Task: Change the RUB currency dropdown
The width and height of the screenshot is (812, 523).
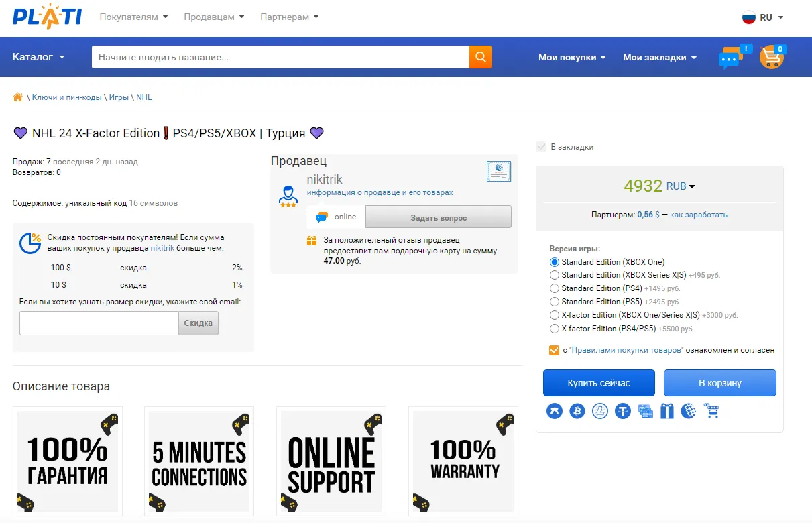Action: (x=681, y=186)
